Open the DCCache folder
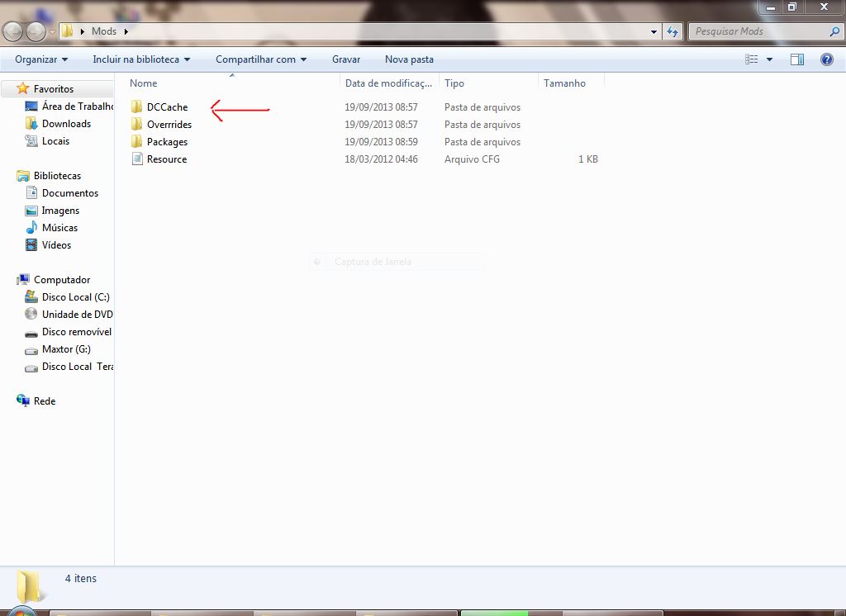Screen dimensions: 846x616 [166, 107]
